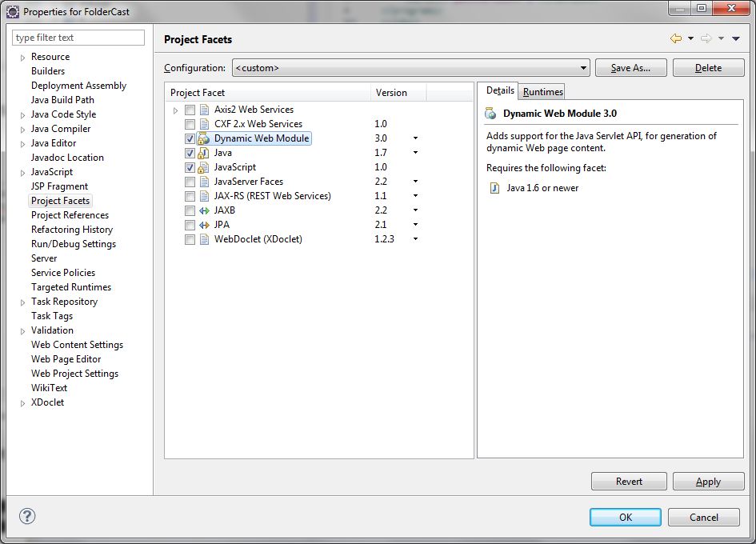Expand the Java Code Style node
756x544 pixels.
pyautogui.click(x=22, y=116)
